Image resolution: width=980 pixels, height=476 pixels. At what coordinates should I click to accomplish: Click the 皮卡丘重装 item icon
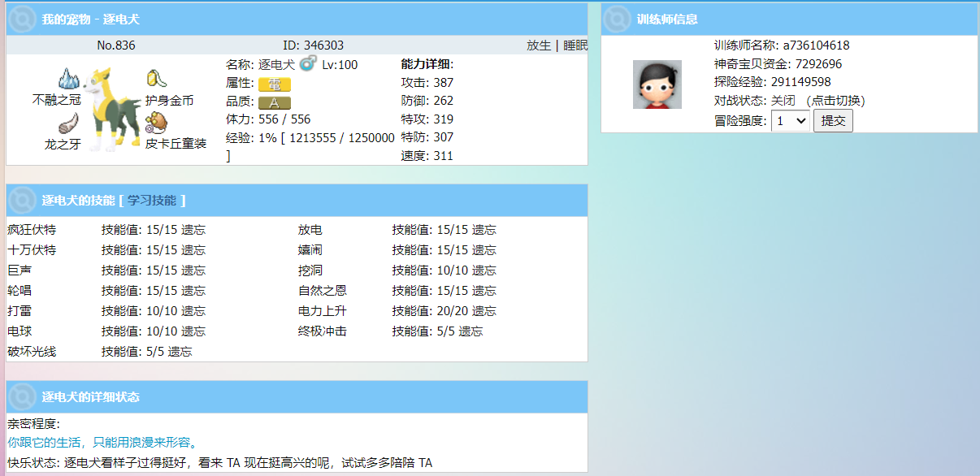tap(156, 123)
